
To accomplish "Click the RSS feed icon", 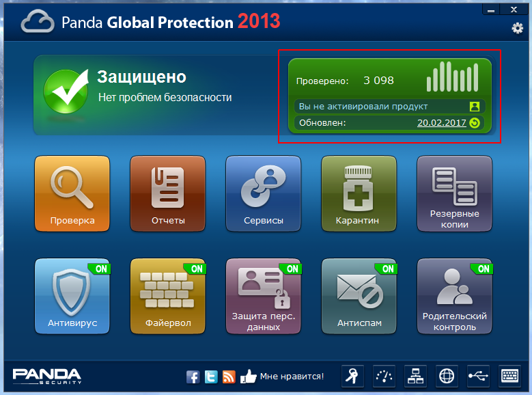I will pyautogui.click(x=229, y=377).
